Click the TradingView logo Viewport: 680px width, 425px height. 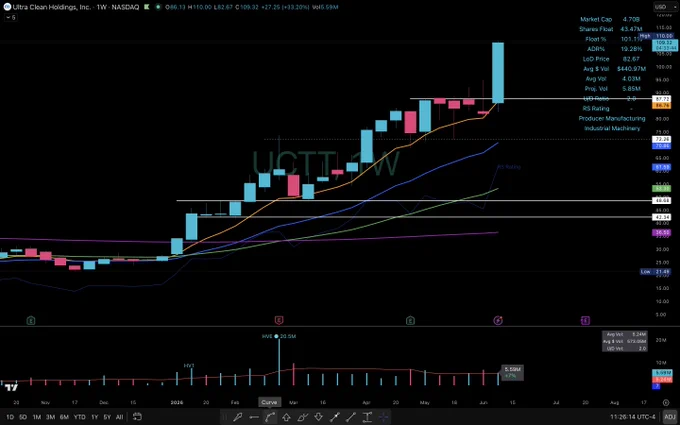coord(12,387)
